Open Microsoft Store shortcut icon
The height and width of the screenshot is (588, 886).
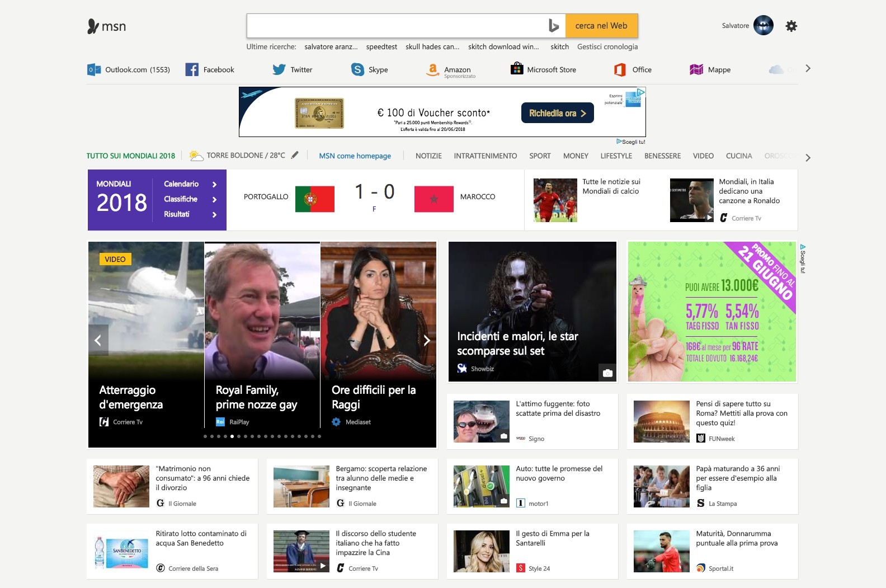[x=517, y=68]
